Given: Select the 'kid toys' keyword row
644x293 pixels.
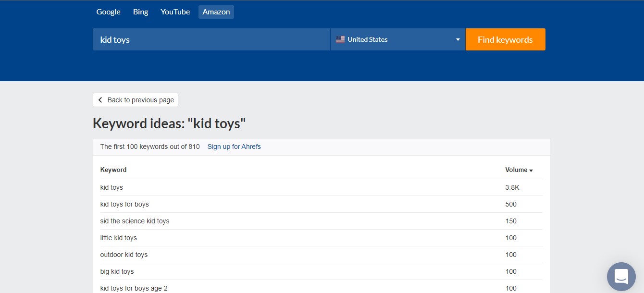Looking at the screenshot, I should [321, 187].
